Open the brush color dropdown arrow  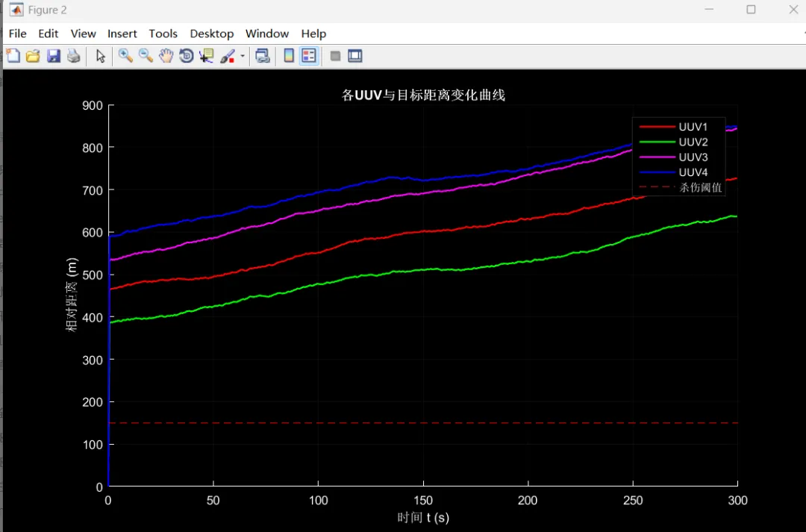coord(243,56)
